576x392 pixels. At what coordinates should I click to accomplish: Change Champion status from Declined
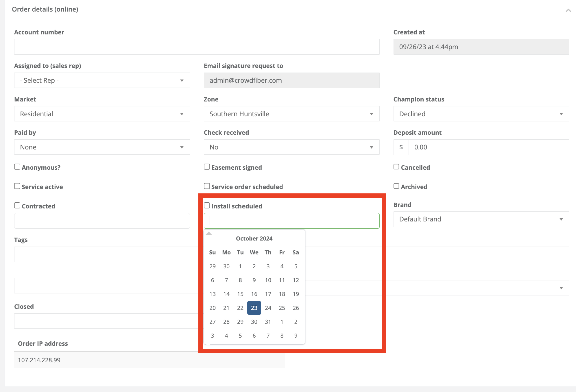click(x=481, y=114)
